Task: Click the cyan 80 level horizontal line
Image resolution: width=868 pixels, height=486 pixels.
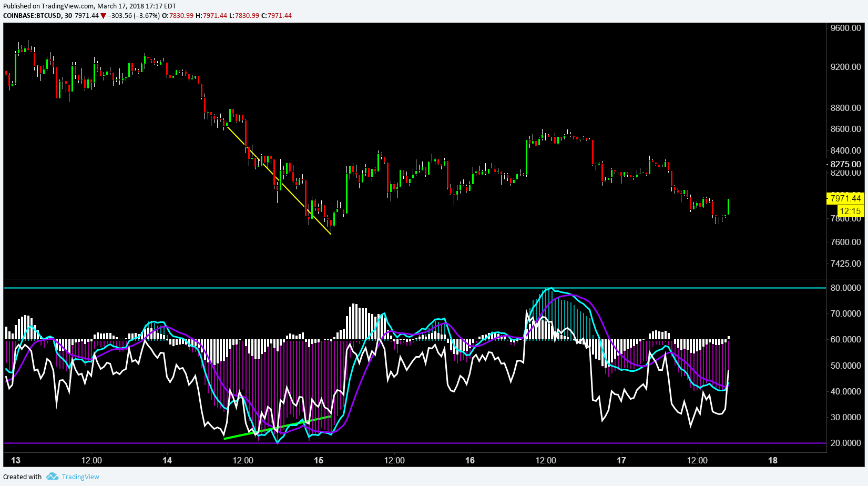Action: tap(414, 288)
